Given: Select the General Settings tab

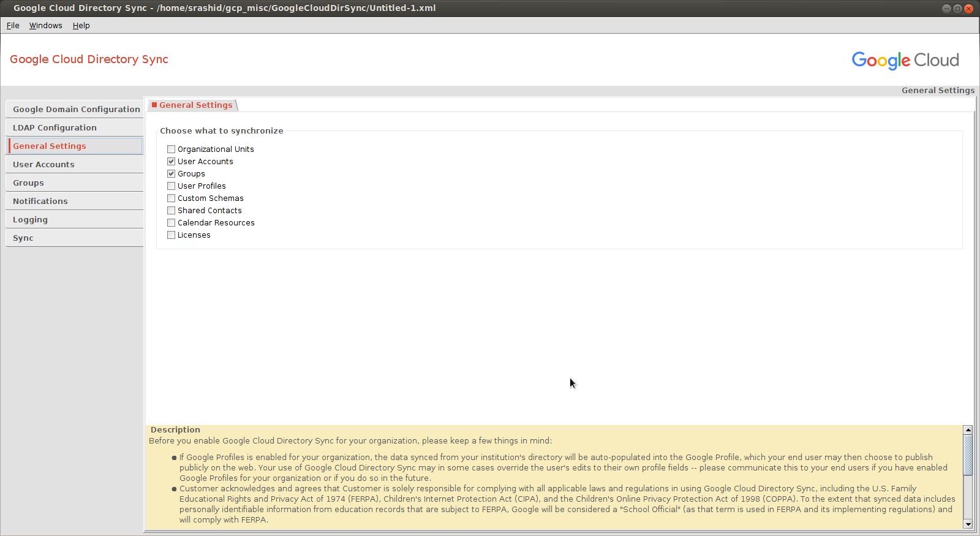Looking at the screenshot, I should click(193, 105).
